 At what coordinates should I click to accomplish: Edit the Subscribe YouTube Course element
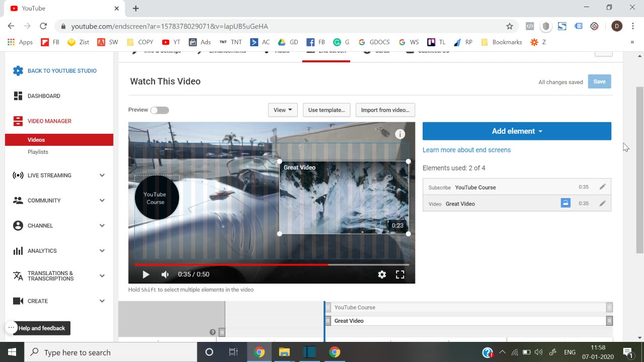click(602, 187)
